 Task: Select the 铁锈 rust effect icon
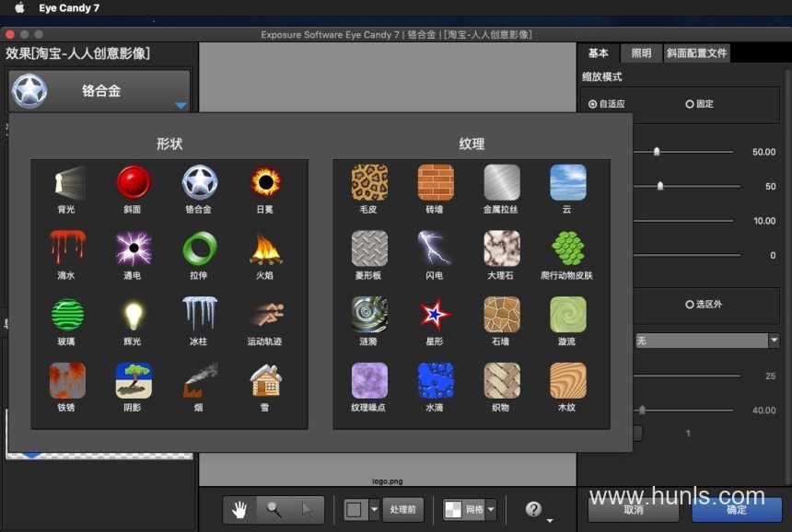coord(66,380)
